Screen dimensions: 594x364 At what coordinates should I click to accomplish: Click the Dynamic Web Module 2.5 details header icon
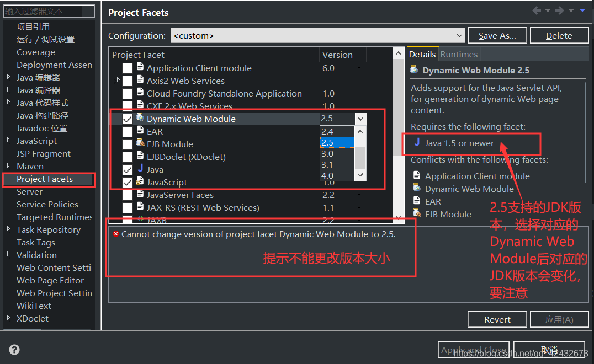(415, 70)
